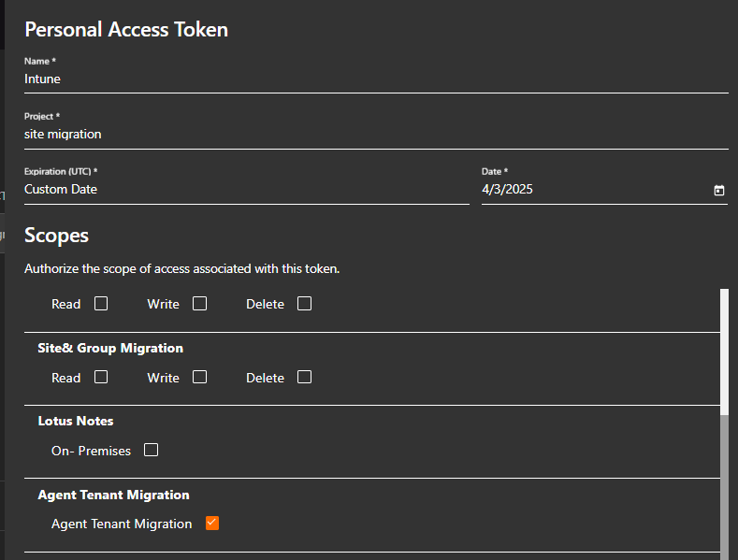Enable Write under Site& Group Migration
This screenshot has width=738, height=560.
click(199, 377)
